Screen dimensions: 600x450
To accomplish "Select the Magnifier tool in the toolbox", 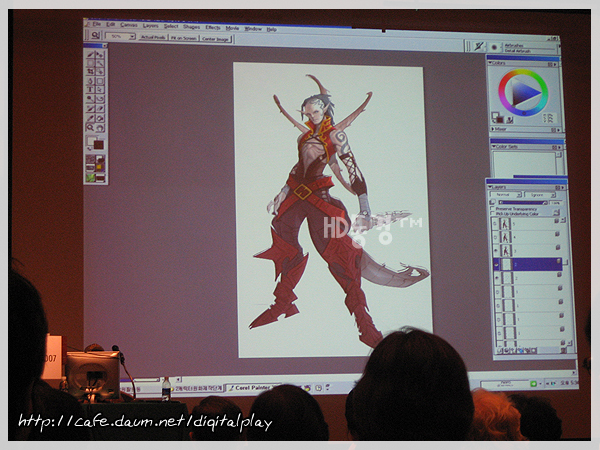I will 91,127.
